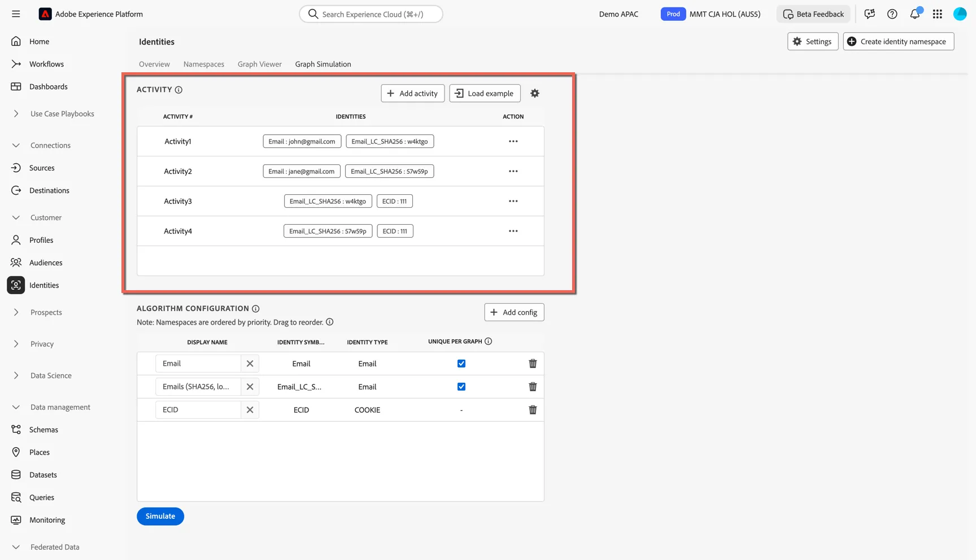The height and width of the screenshot is (560, 976).
Task: Select the Graph Simulation tab
Action: [x=323, y=64]
